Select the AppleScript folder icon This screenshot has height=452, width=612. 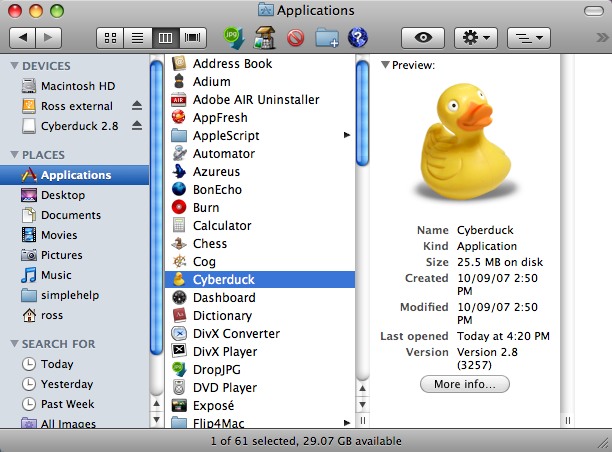coord(179,135)
